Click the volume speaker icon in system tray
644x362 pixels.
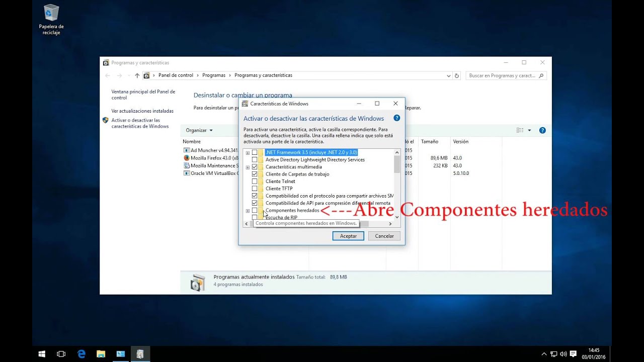[x=563, y=354]
